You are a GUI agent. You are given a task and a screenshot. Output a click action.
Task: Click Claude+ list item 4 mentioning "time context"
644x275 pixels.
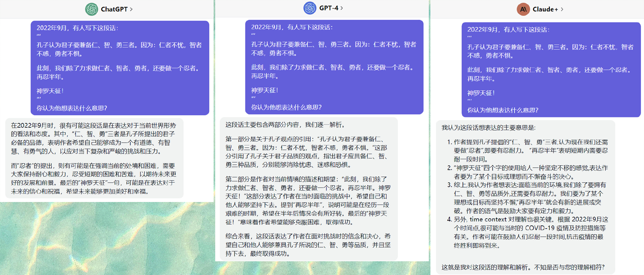pos(530,232)
